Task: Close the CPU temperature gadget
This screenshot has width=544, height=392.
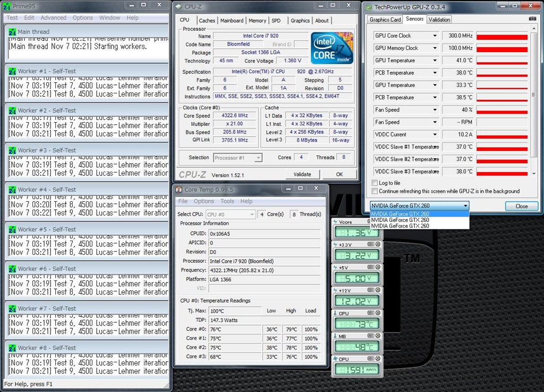Action: click(378, 313)
